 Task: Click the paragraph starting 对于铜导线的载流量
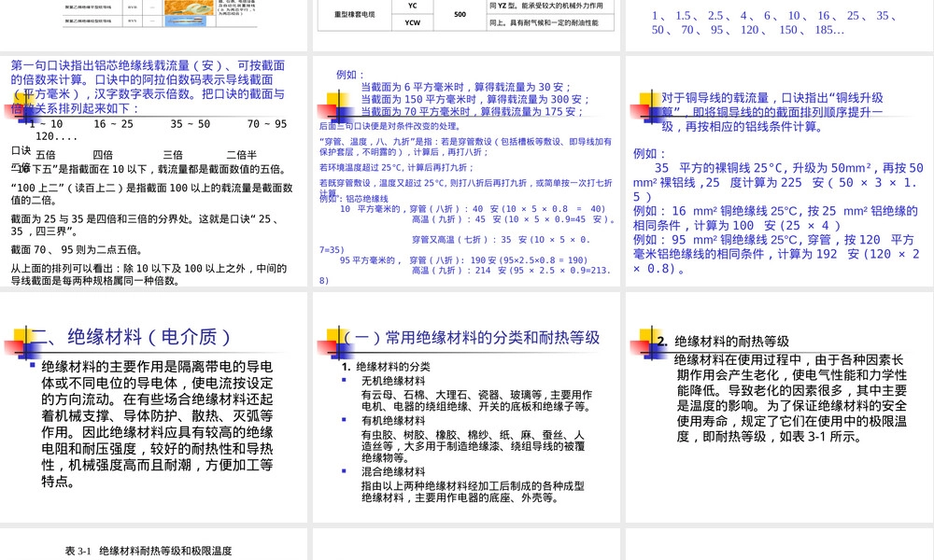[x=772, y=113]
